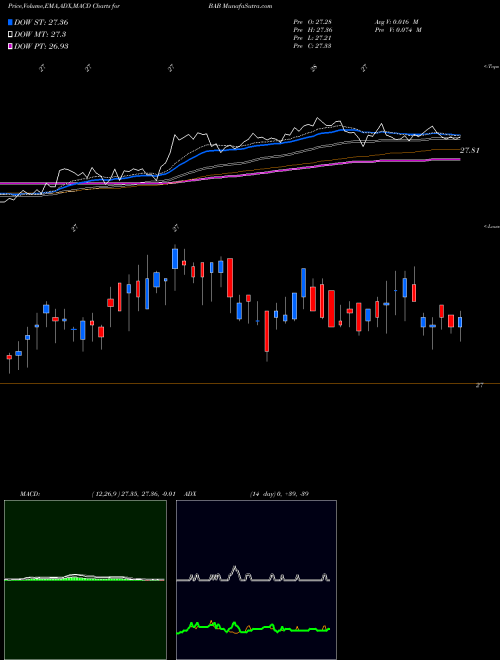Click the magenta DOW PT legend swatch
This screenshot has height=660, width=500.
[11, 46]
